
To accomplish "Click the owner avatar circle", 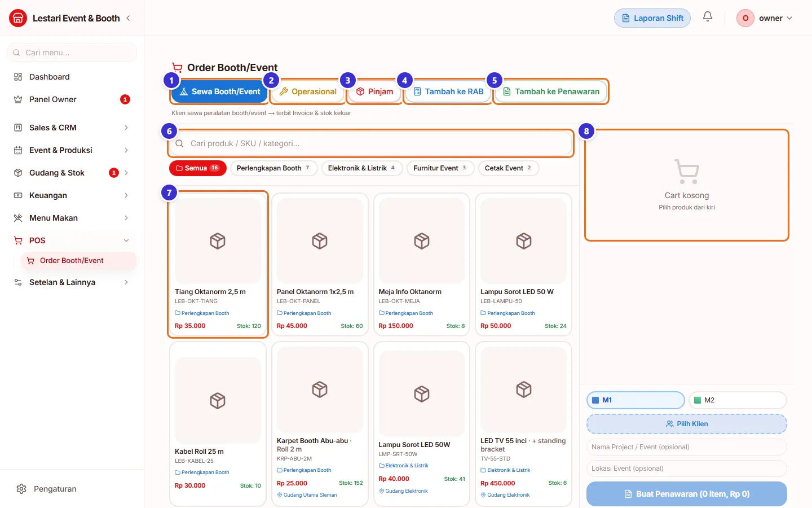I will click(745, 18).
